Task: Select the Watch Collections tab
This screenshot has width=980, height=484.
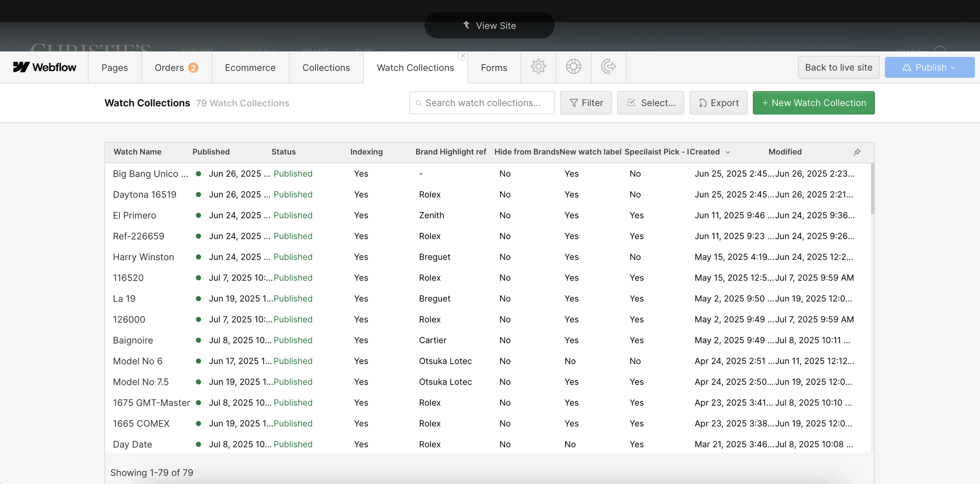Action: pos(416,67)
